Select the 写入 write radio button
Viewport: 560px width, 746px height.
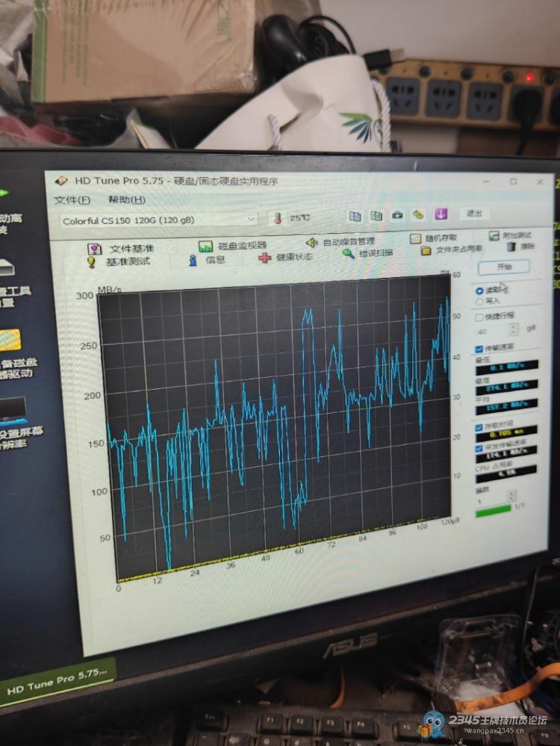pos(479,302)
